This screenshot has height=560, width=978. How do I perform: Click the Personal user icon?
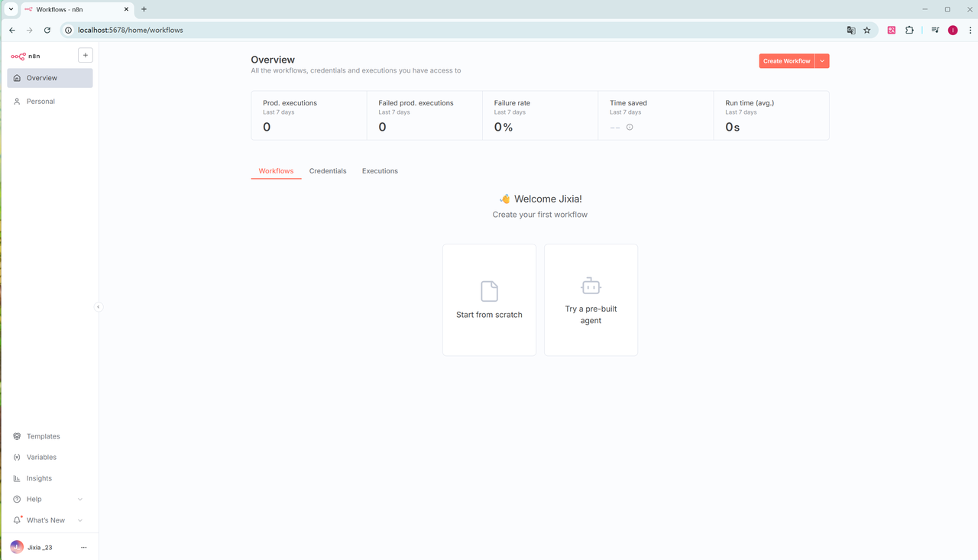pos(17,101)
